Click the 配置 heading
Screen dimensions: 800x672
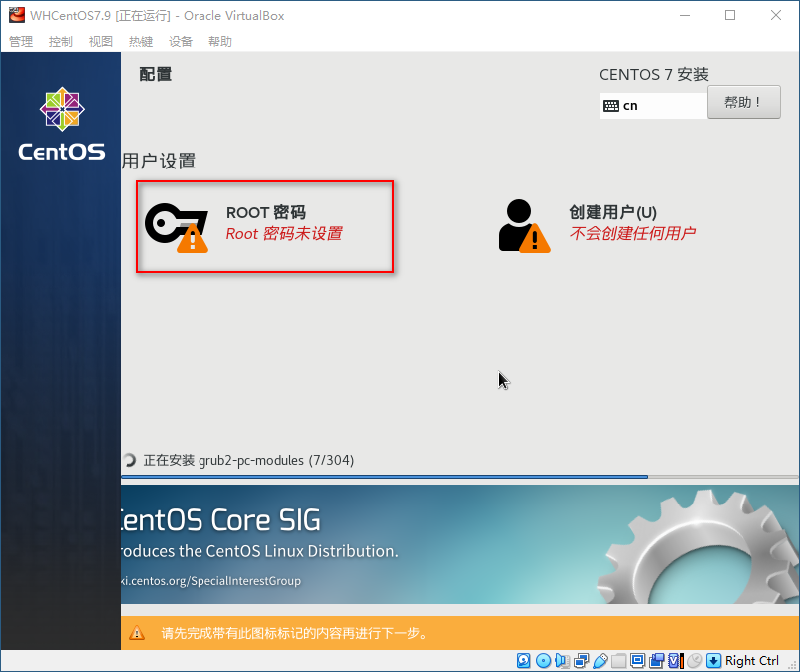(156, 75)
